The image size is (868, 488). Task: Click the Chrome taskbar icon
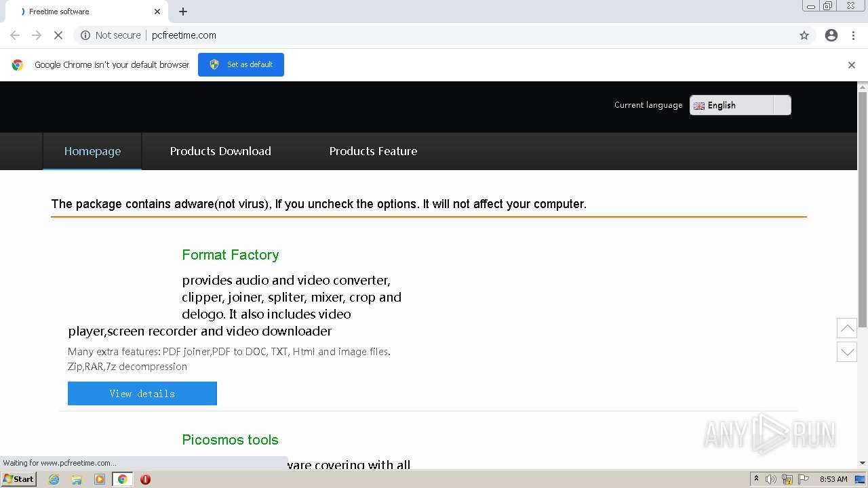(122, 479)
